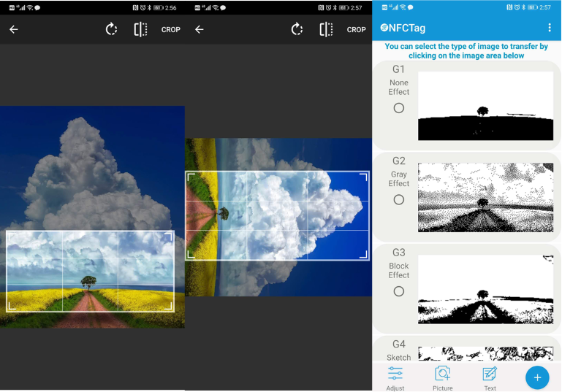
Task: Click the G1 label text
Action: coord(398,69)
